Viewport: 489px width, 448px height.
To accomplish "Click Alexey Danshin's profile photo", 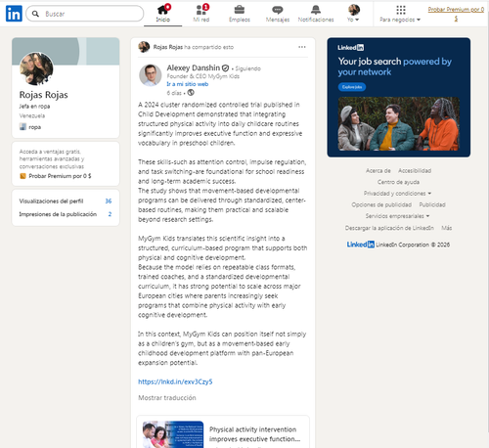I will click(151, 75).
